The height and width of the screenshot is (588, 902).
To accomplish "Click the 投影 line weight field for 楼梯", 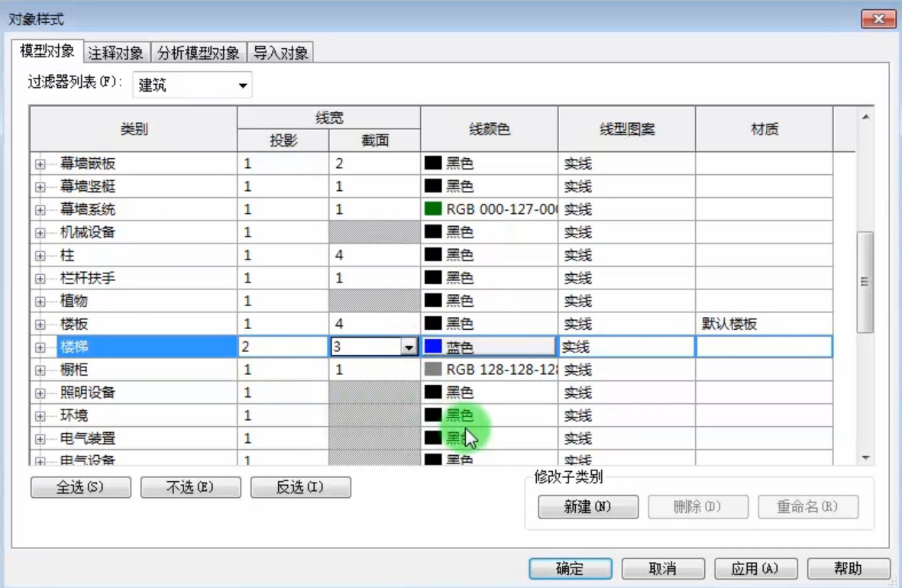I will pos(283,347).
